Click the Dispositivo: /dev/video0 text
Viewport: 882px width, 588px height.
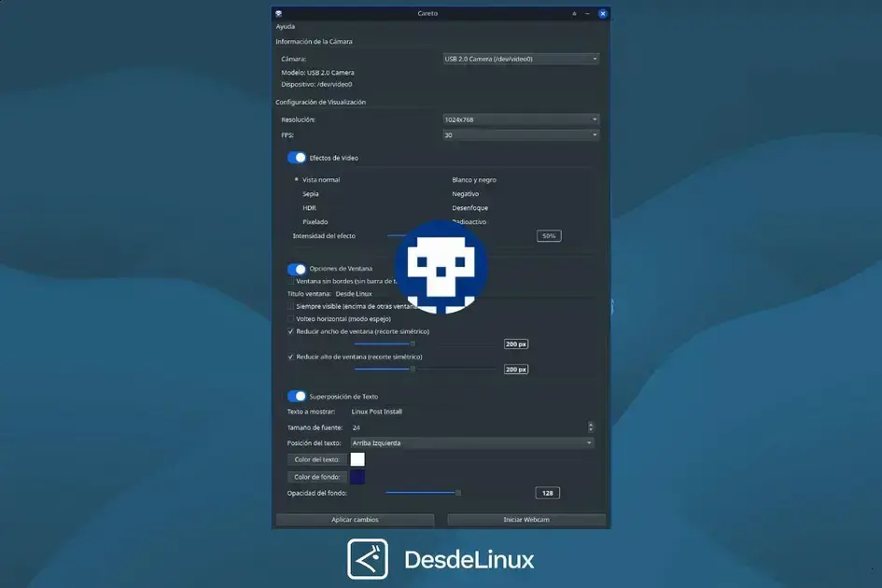click(316, 84)
